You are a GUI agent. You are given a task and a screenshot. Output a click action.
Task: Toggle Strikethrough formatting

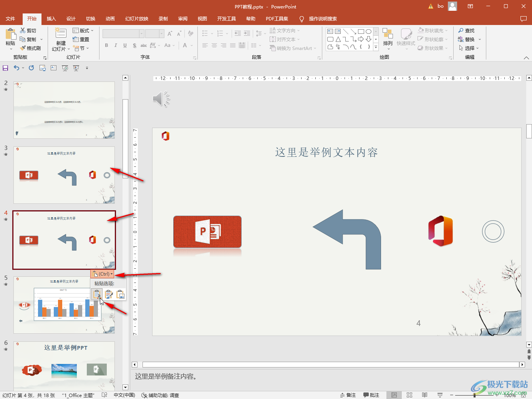coord(143,45)
